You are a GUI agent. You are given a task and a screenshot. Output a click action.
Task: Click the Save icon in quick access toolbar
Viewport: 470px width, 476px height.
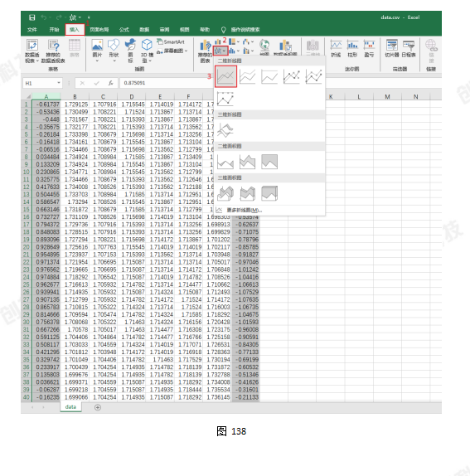coord(31,17)
